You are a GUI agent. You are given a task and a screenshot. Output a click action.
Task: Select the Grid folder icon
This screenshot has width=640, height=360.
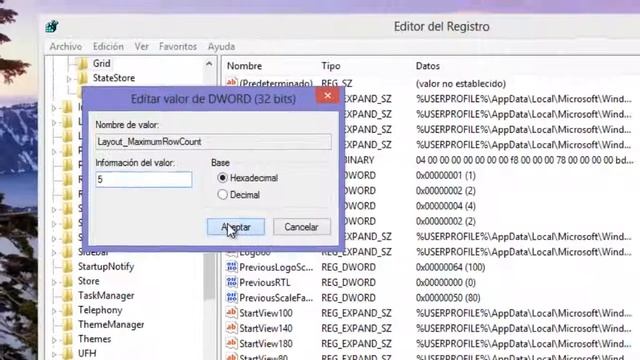(x=83, y=63)
